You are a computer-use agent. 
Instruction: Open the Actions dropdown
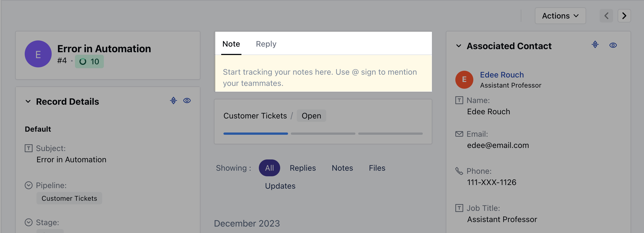(560, 16)
